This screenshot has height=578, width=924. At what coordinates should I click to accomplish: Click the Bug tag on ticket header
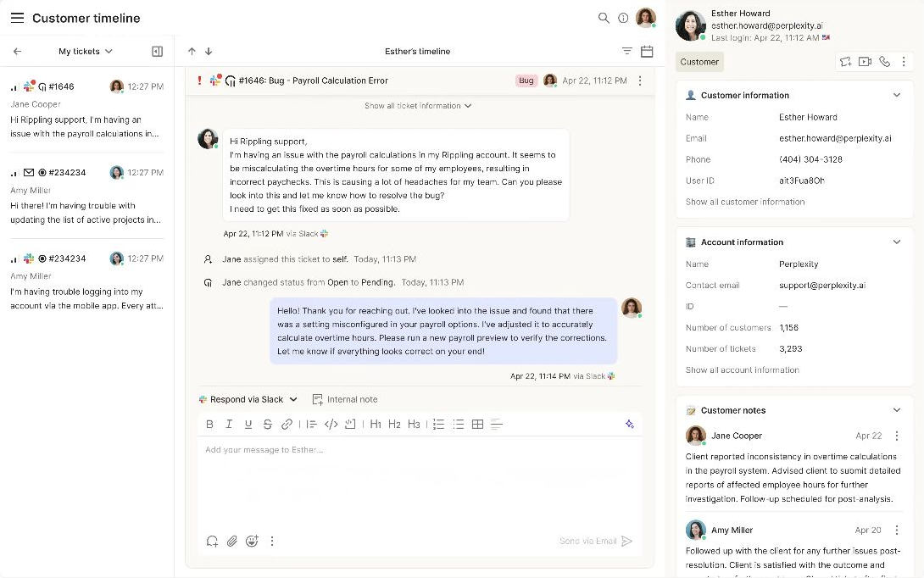tap(526, 81)
